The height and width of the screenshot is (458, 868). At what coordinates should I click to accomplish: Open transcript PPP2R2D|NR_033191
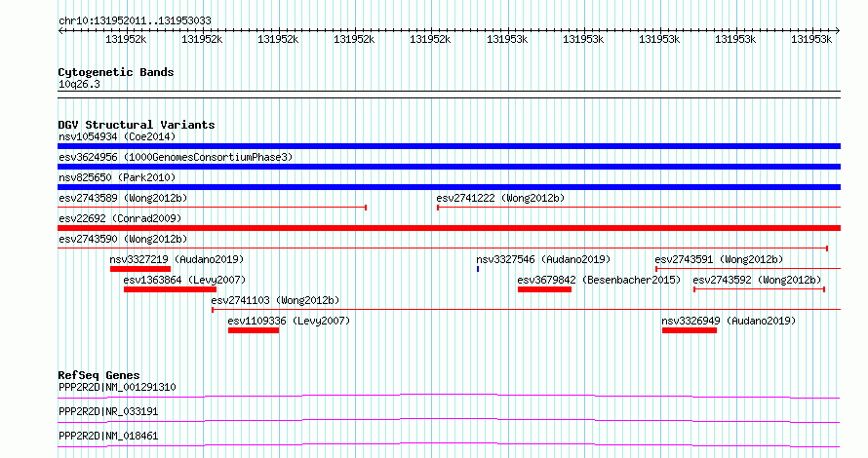[x=108, y=411]
